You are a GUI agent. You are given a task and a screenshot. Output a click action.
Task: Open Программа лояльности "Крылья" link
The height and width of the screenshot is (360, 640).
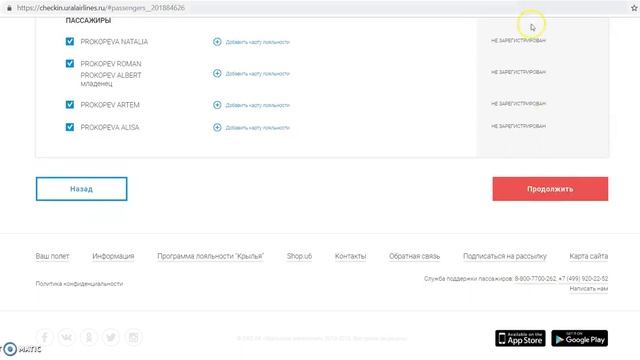tap(211, 256)
